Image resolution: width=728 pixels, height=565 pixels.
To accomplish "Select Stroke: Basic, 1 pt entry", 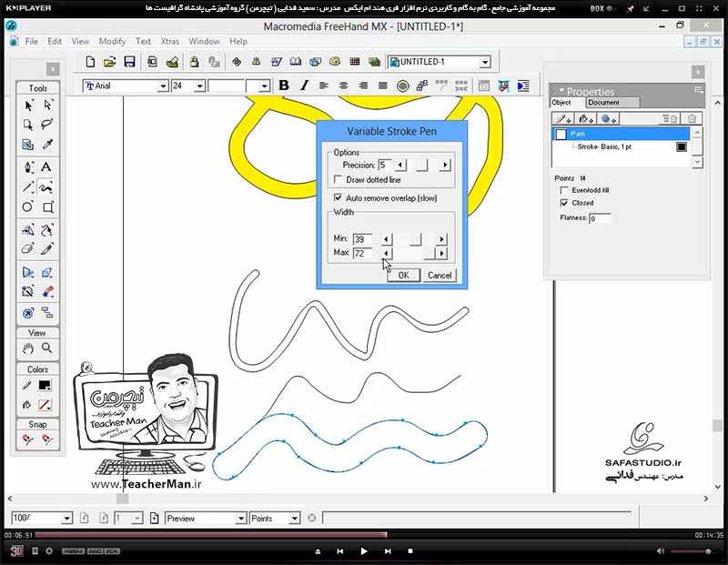I will pyautogui.click(x=604, y=146).
